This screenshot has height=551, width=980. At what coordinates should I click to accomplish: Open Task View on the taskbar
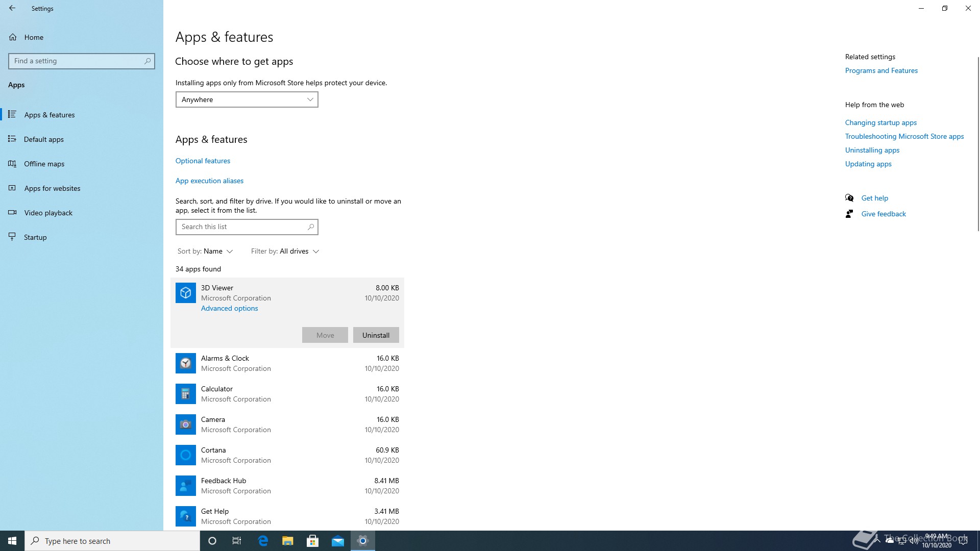(236, 541)
